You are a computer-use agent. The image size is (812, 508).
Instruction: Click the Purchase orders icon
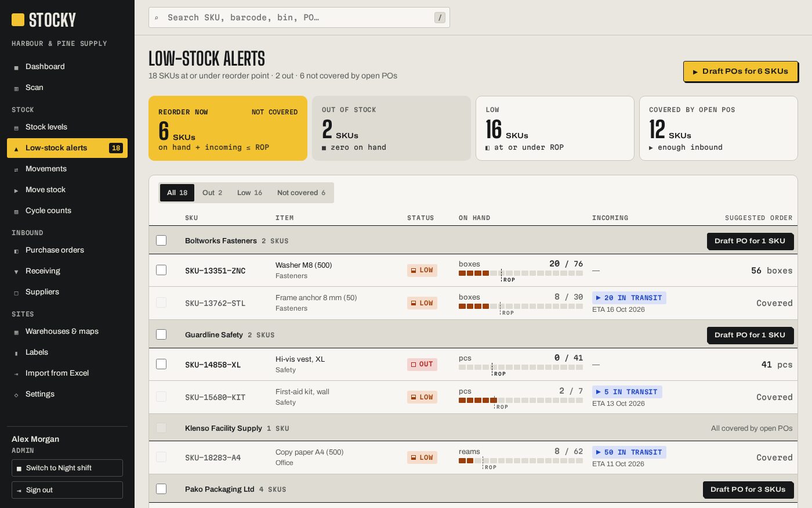coord(16,251)
